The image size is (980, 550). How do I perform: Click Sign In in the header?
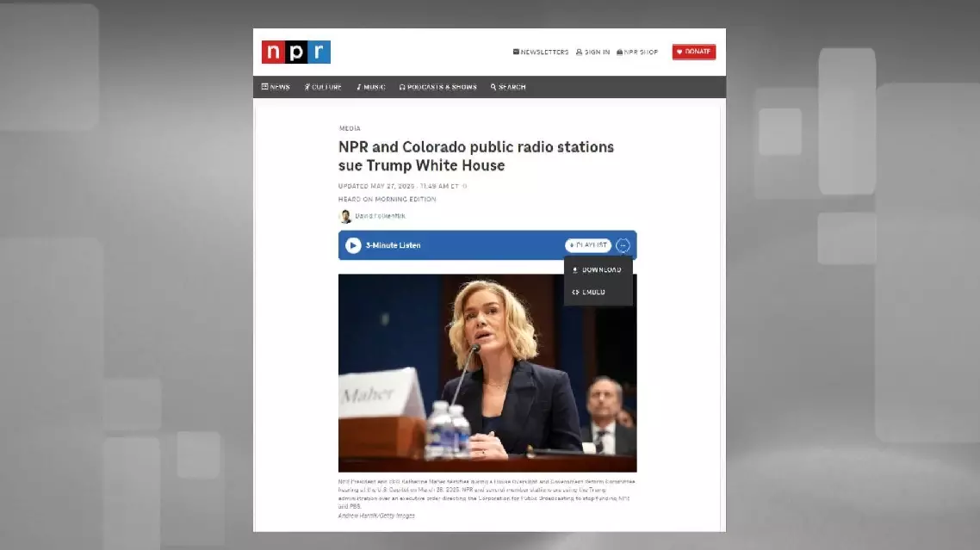click(592, 53)
